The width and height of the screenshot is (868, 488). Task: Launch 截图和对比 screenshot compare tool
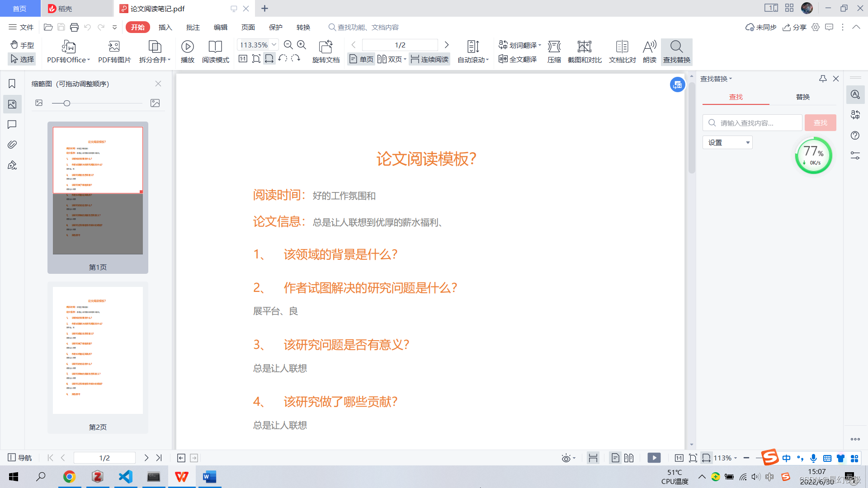tap(584, 51)
